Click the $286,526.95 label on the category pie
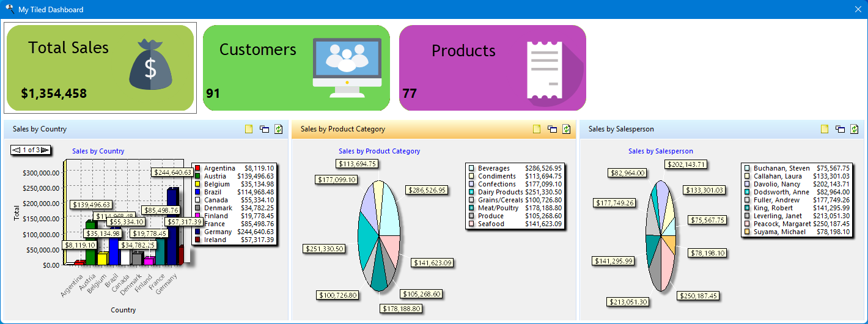 pyautogui.click(x=427, y=190)
